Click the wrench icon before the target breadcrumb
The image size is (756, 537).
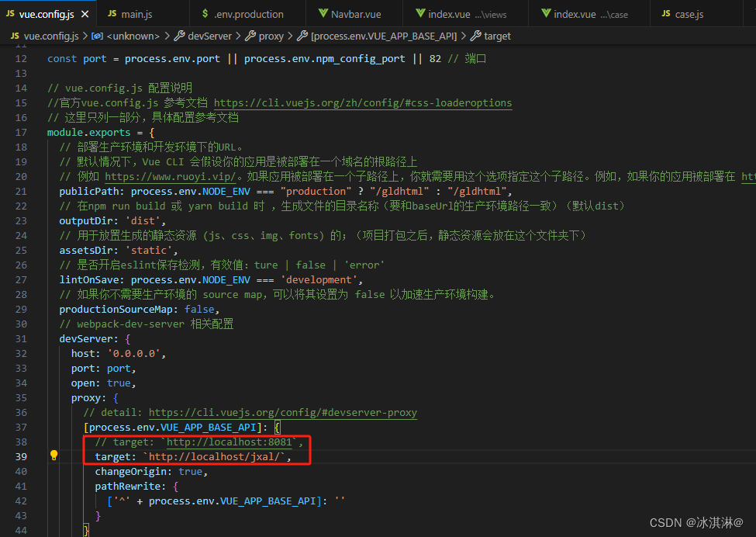point(475,36)
